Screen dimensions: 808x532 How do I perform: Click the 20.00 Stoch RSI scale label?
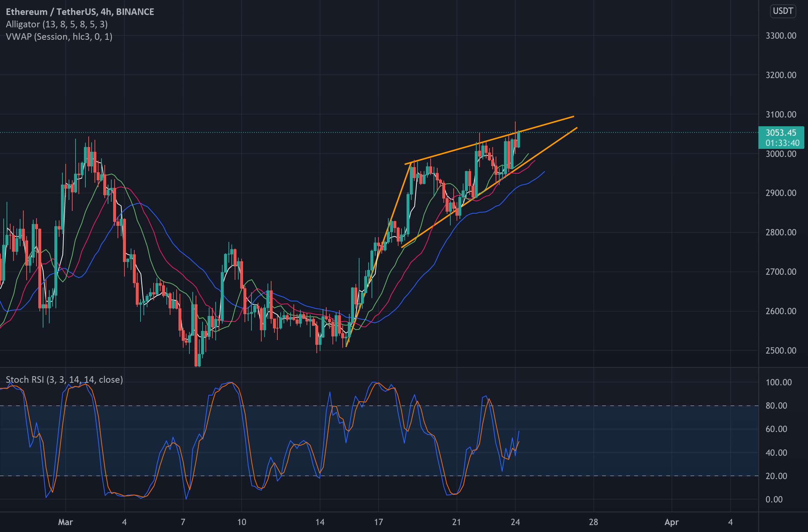[x=777, y=476]
